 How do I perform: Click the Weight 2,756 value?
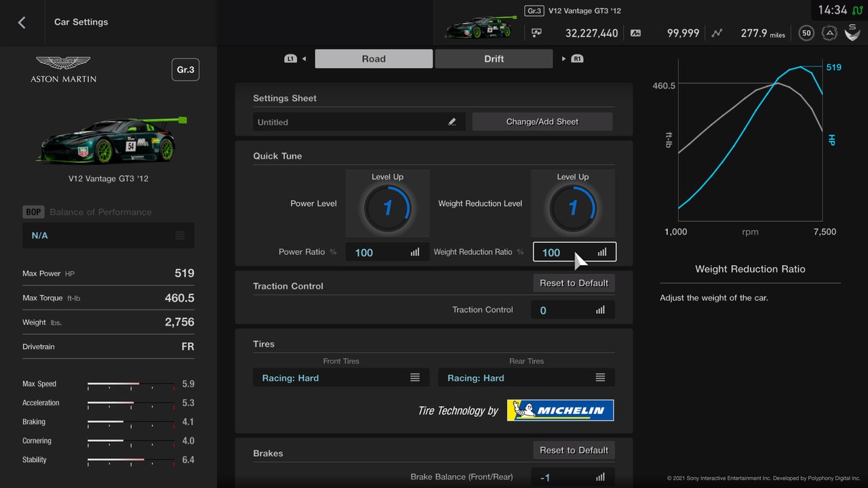pos(179,322)
